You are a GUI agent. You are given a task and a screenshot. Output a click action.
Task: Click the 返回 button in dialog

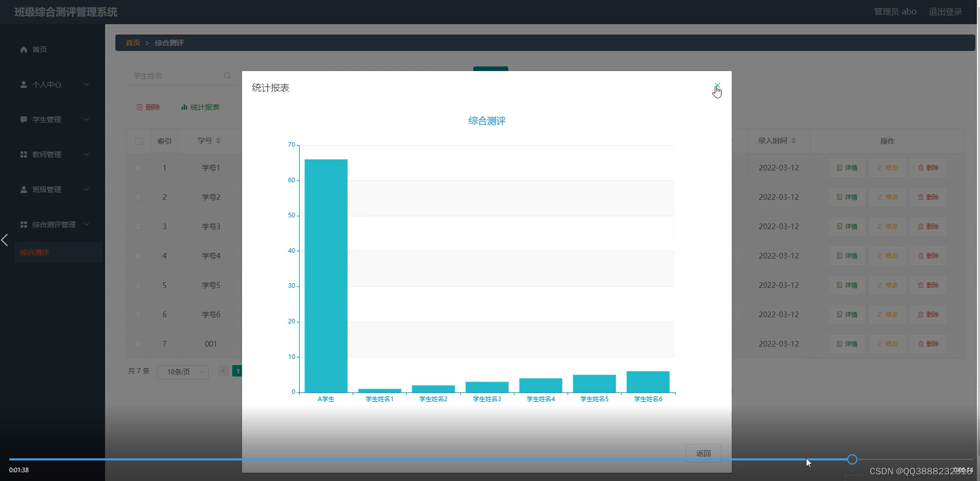pyautogui.click(x=703, y=453)
